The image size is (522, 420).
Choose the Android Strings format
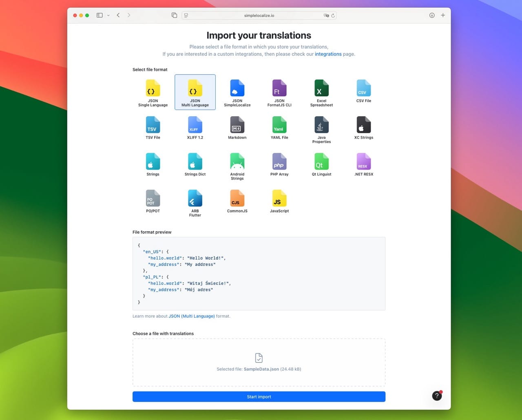[237, 166]
